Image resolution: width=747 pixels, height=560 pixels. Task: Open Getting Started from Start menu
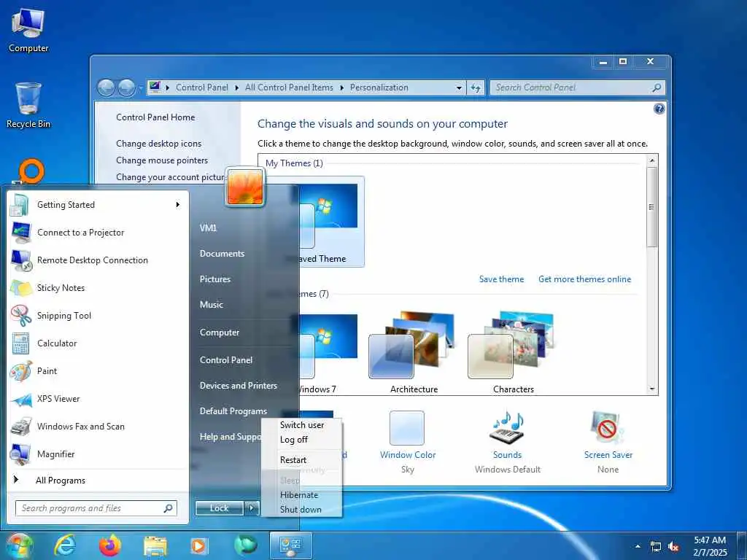(x=98, y=205)
